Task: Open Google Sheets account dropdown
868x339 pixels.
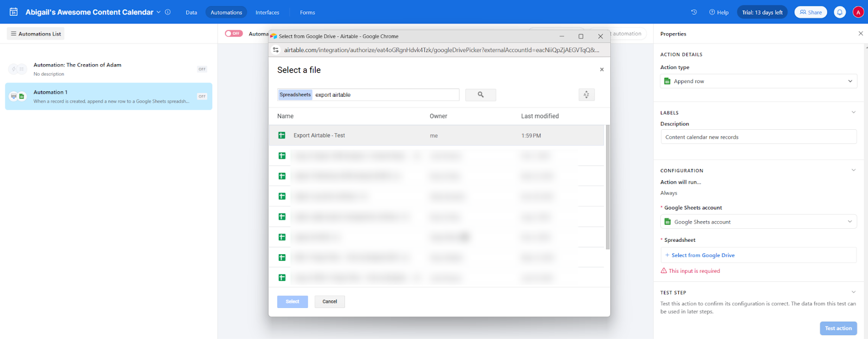Action: pyautogui.click(x=758, y=222)
